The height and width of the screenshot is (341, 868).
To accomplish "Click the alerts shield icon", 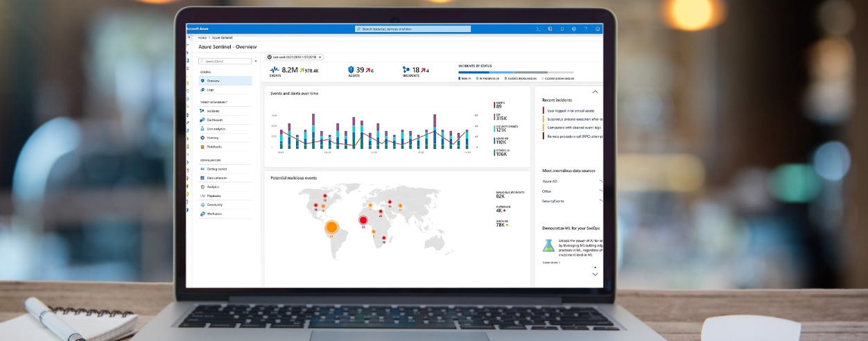I will click(351, 70).
